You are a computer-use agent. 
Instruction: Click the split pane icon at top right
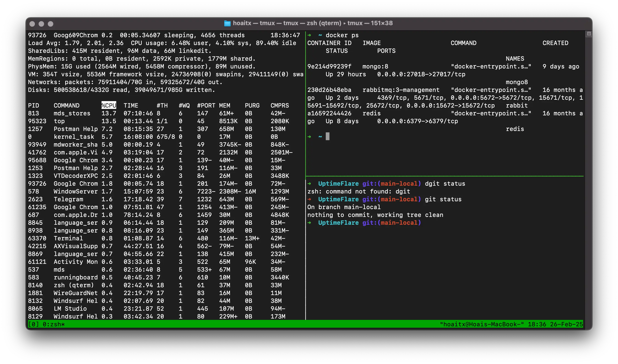click(589, 34)
